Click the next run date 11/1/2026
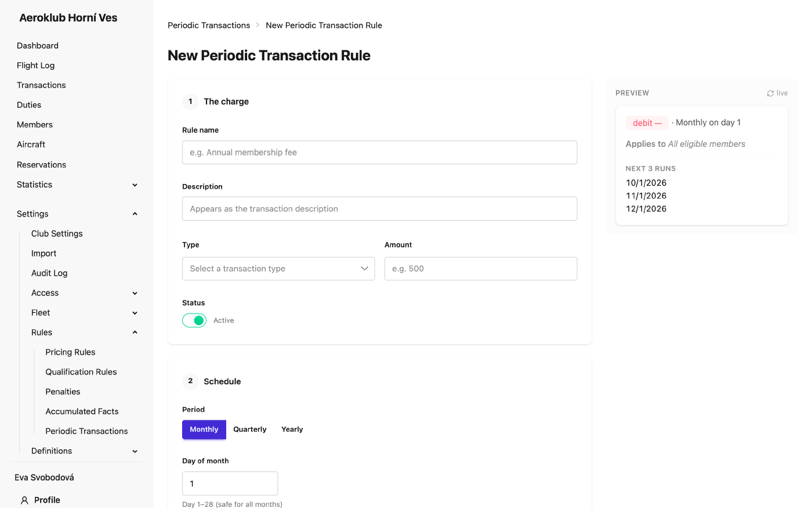Screen dimensions: 812x508 click(x=646, y=196)
